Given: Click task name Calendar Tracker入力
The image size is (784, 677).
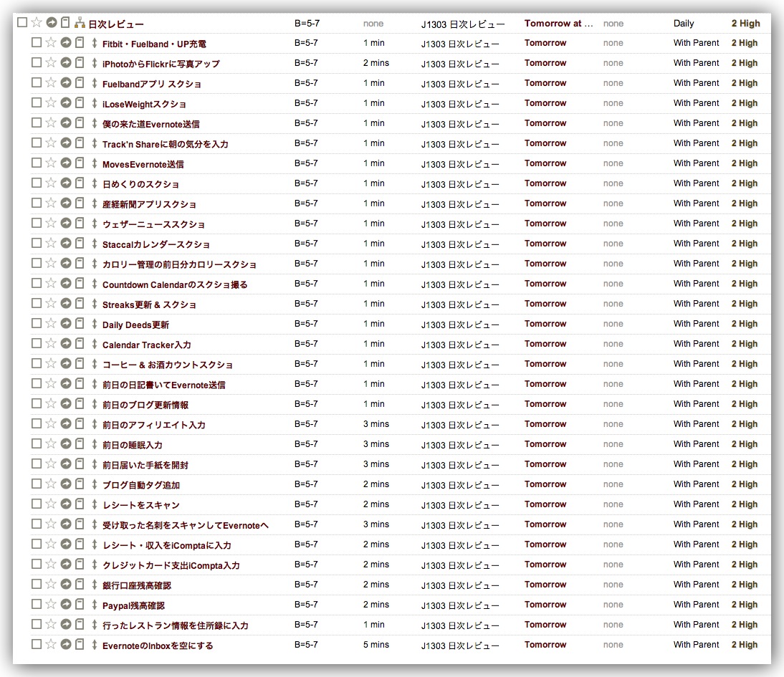Looking at the screenshot, I should [x=146, y=345].
